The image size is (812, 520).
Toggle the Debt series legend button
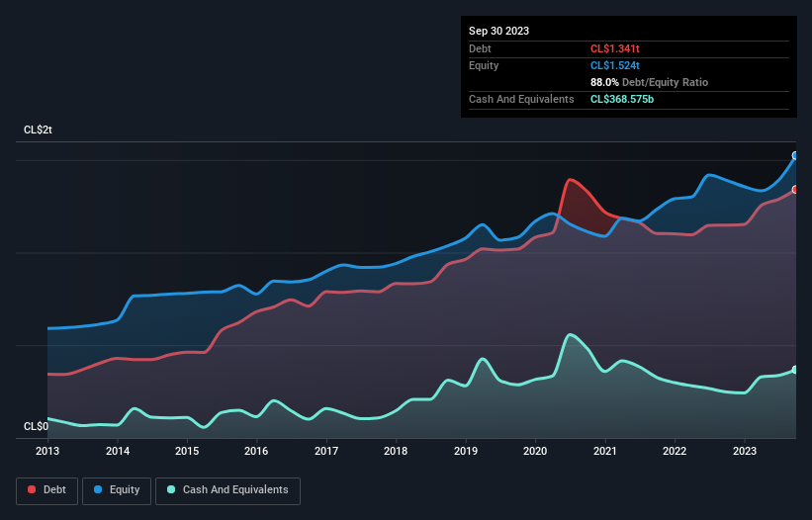click(x=48, y=489)
